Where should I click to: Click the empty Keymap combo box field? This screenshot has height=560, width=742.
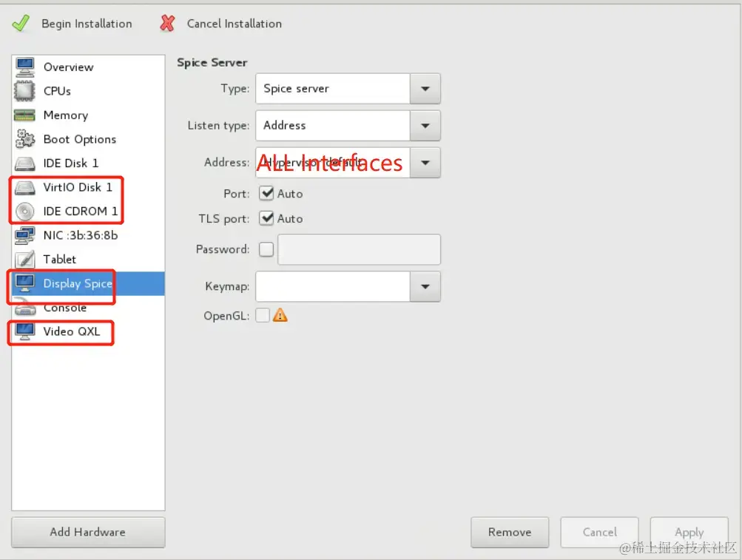coord(333,286)
